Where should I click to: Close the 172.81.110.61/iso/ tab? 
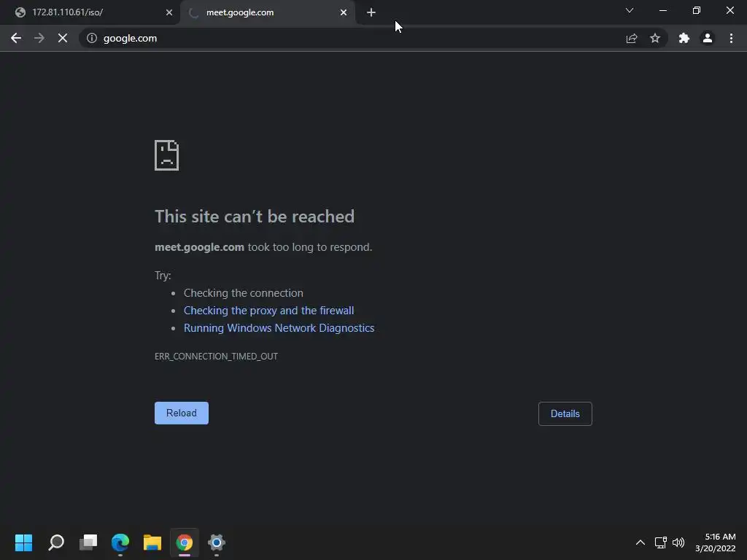pos(169,12)
